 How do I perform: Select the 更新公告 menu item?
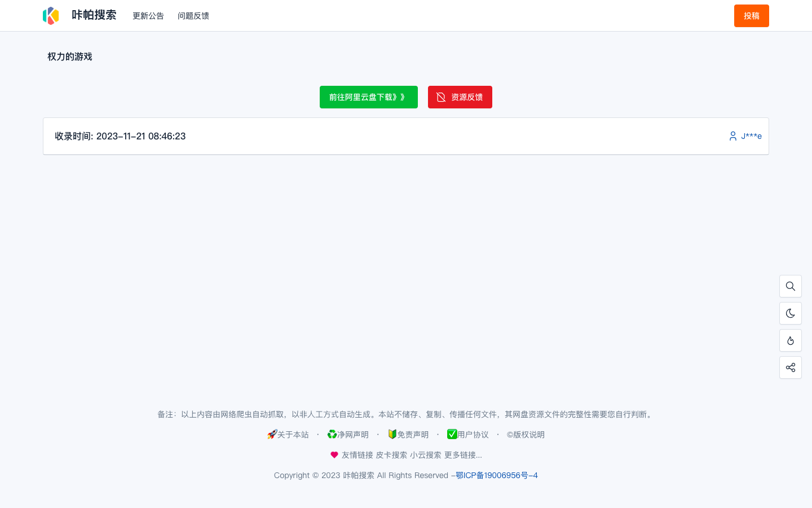[x=148, y=16]
